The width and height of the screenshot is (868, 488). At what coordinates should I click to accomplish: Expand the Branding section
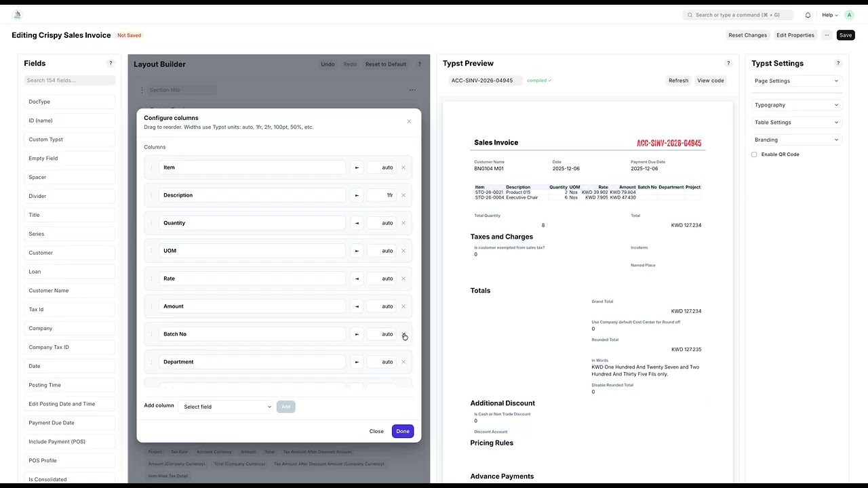[797, 140]
